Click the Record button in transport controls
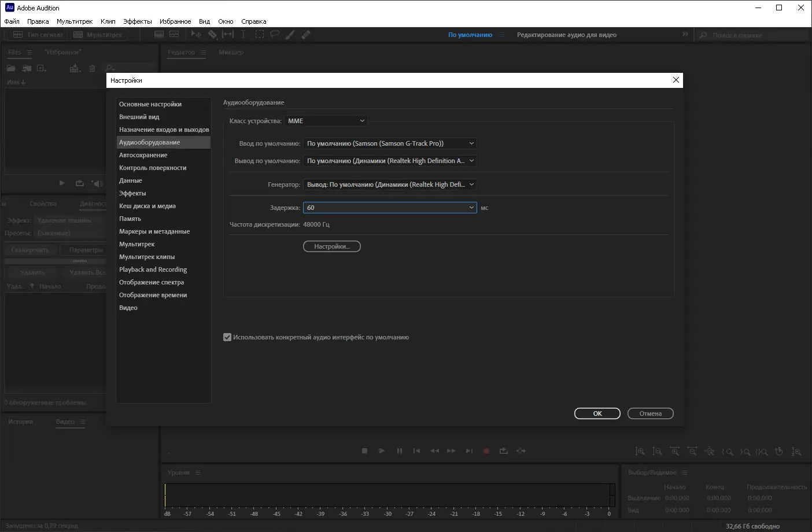 point(486,451)
